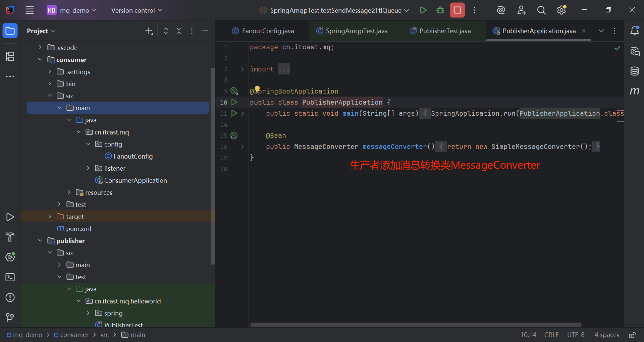The image size is (644, 342).
Task: Open the Git tool window
Action: coord(10,317)
